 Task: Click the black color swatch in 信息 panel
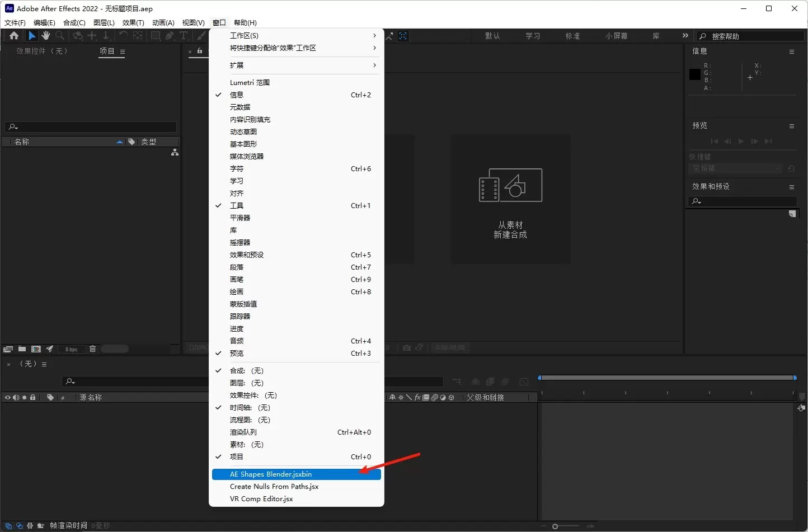tap(695, 74)
